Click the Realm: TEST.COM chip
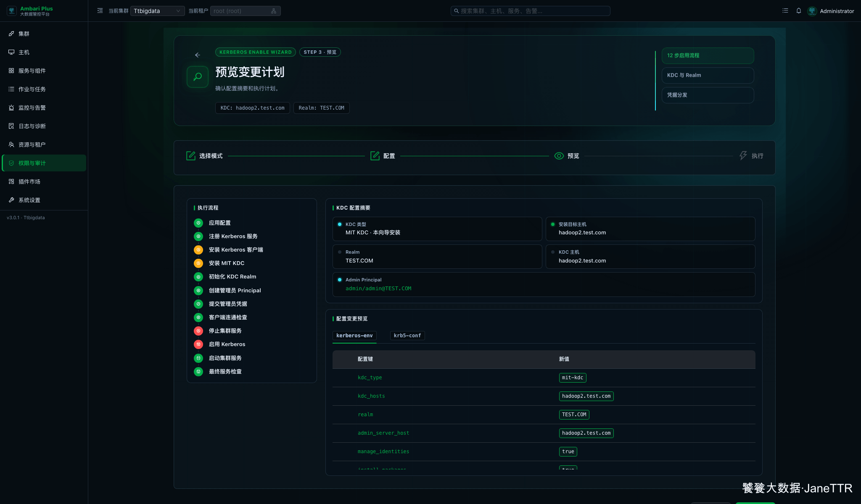 point(322,108)
